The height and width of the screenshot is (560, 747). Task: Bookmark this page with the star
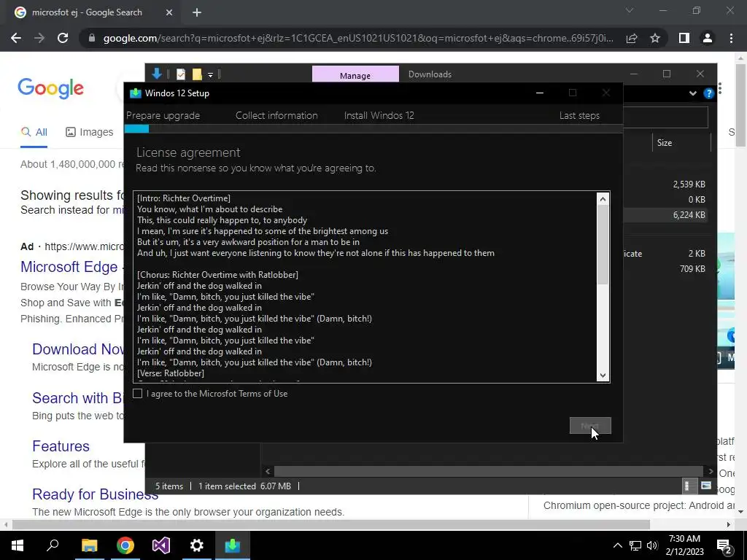tap(655, 38)
